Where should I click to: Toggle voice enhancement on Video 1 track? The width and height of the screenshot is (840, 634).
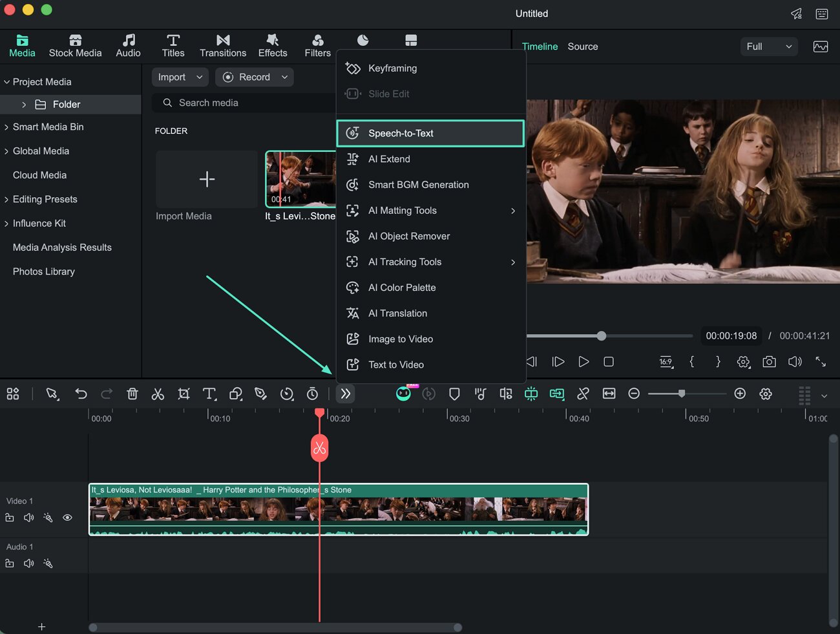coord(48,518)
